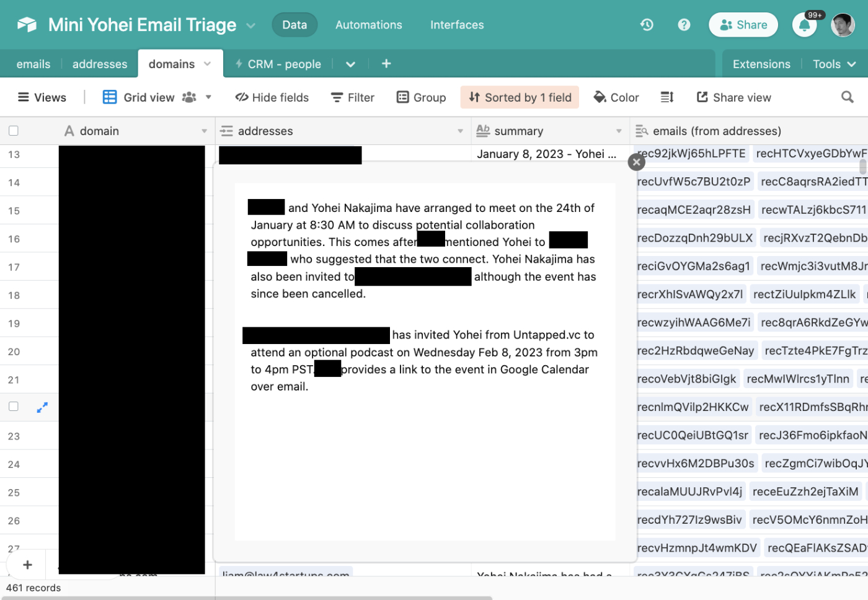The image size is (868, 600).
Task: Open the row height icon
Action: 667,97
